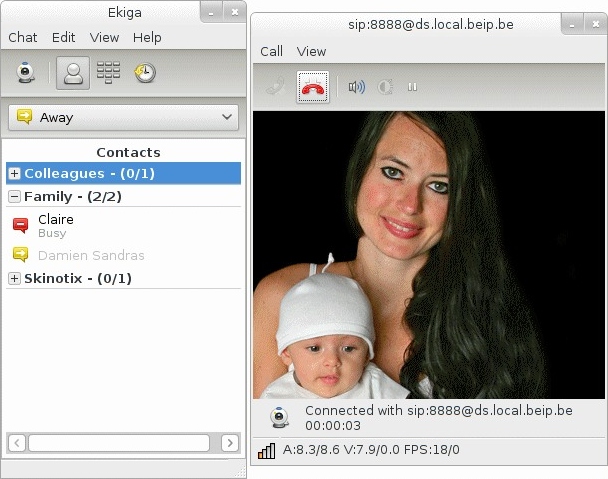
Task: Click the greyed-out pick up call icon
Action: (x=276, y=87)
